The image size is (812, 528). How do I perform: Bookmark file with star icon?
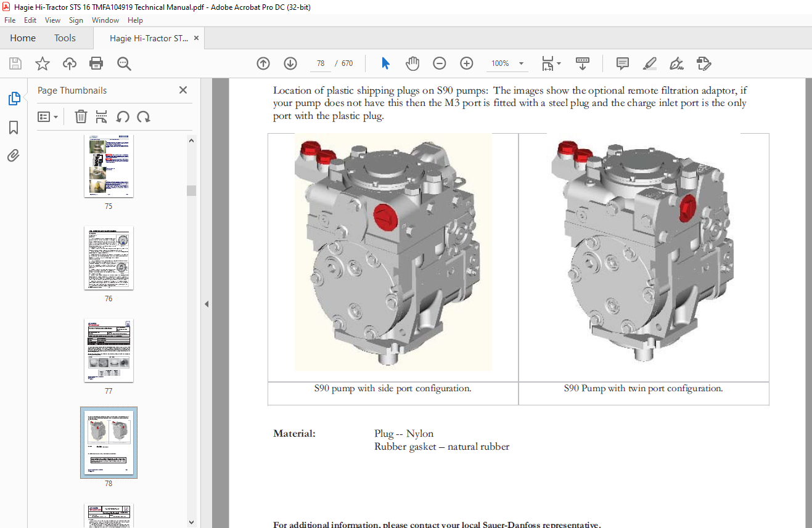42,63
